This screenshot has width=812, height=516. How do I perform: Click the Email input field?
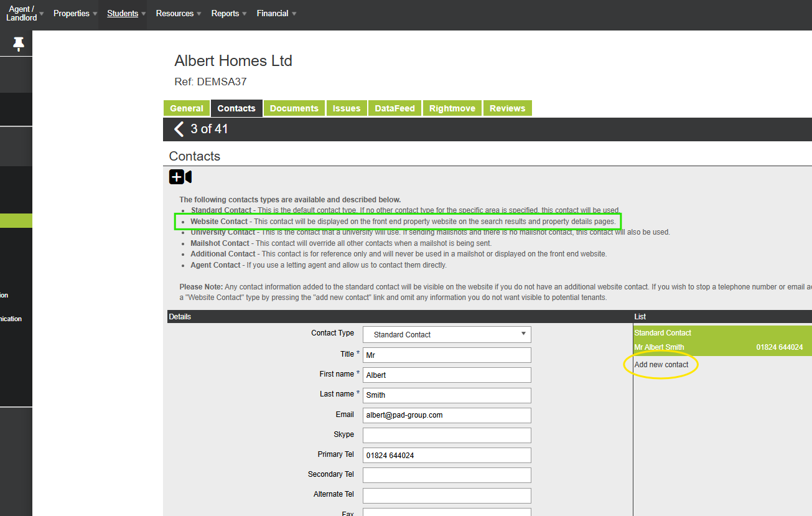pos(447,415)
